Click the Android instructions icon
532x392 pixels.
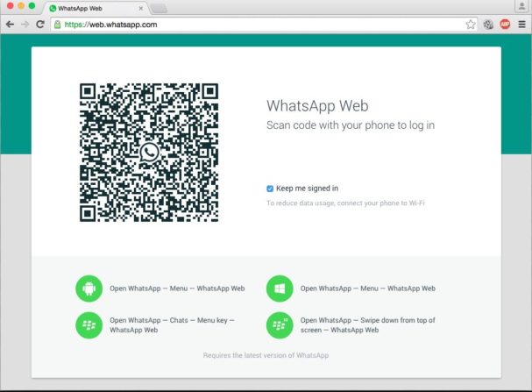tap(89, 289)
